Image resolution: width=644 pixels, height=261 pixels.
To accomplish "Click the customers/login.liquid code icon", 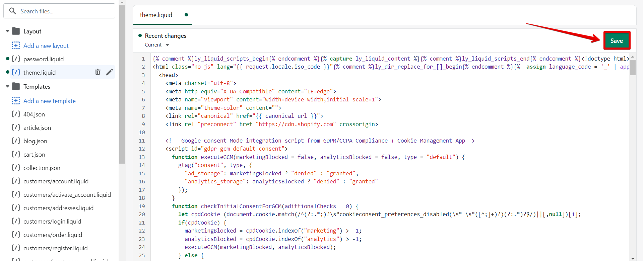I will click(16, 221).
